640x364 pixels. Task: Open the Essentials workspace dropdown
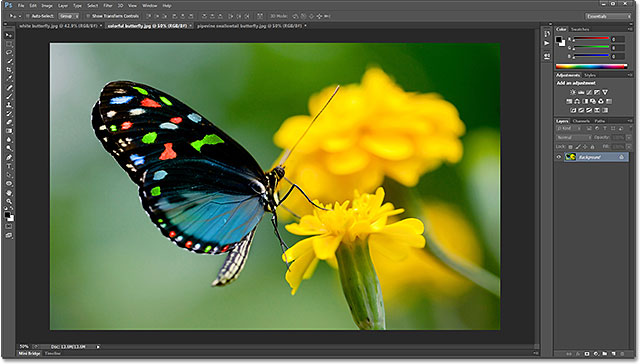608,16
